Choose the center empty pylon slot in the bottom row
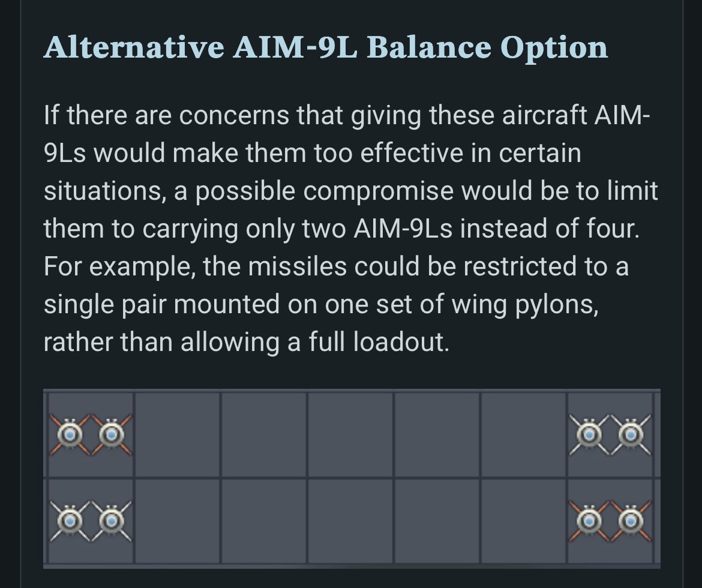The image size is (702, 588). click(x=350, y=521)
